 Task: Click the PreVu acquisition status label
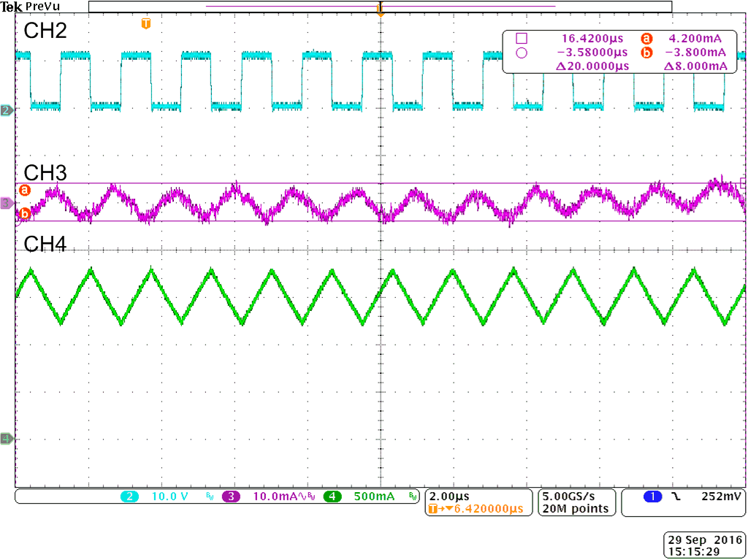pyautogui.click(x=42, y=6)
